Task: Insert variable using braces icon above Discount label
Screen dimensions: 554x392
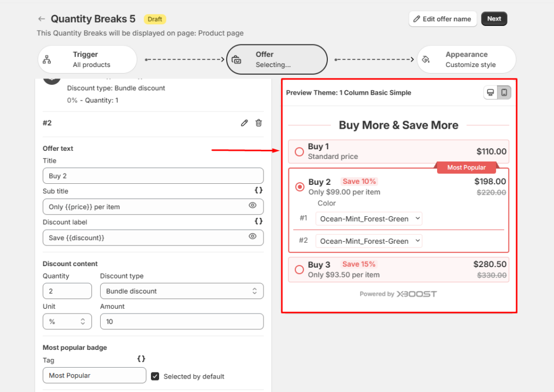Action: (x=259, y=221)
